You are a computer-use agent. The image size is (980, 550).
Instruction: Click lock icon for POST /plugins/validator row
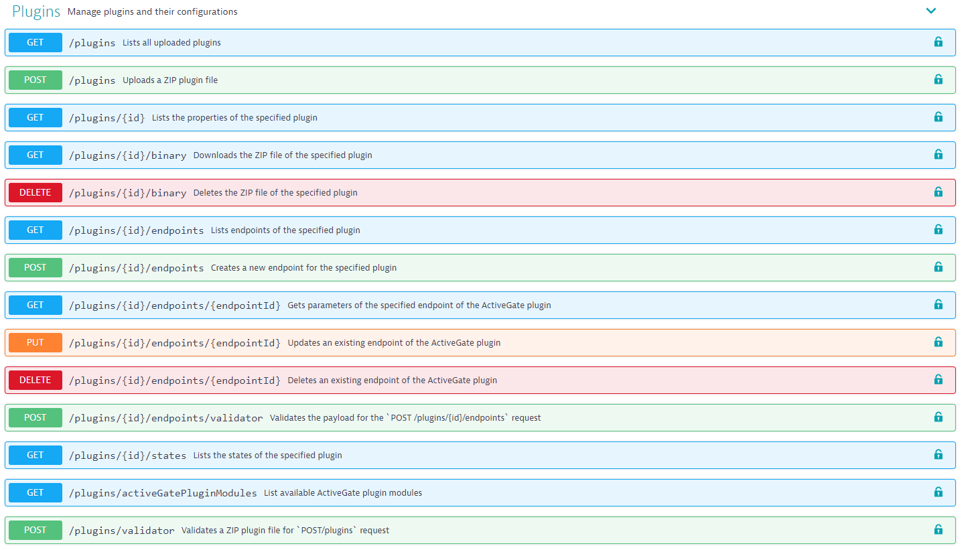[x=938, y=530]
